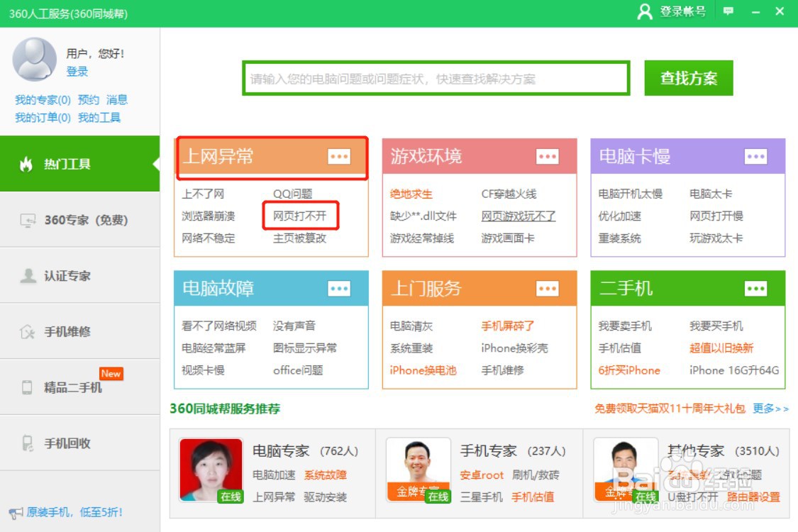Image resolution: width=798 pixels, height=532 pixels.
Task: Click the 网页打不开 link
Action: (x=300, y=216)
